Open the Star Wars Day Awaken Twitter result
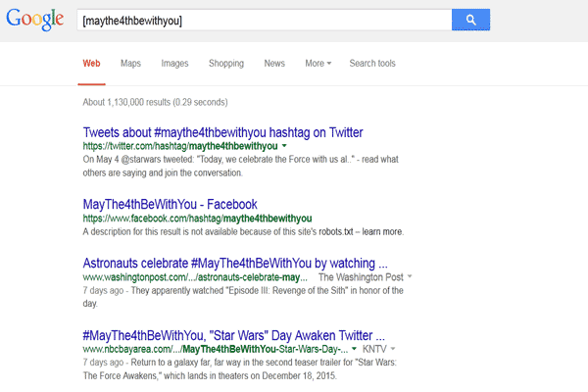This screenshot has width=588, height=392. [x=233, y=335]
